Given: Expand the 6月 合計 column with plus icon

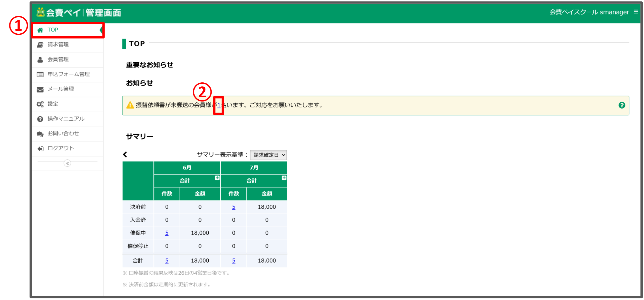Looking at the screenshot, I should point(217,178).
